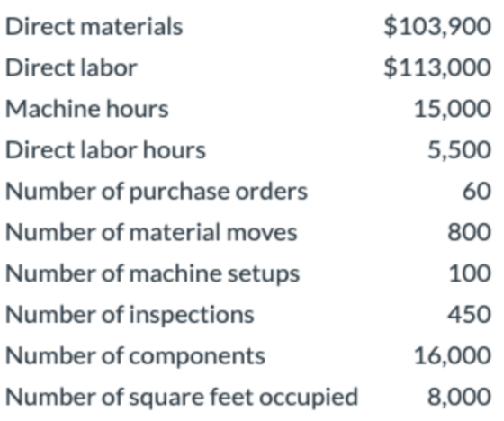Viewport: 504px width, 421px height.
Task: Click the Direct materials label
Action: (94, 26)
